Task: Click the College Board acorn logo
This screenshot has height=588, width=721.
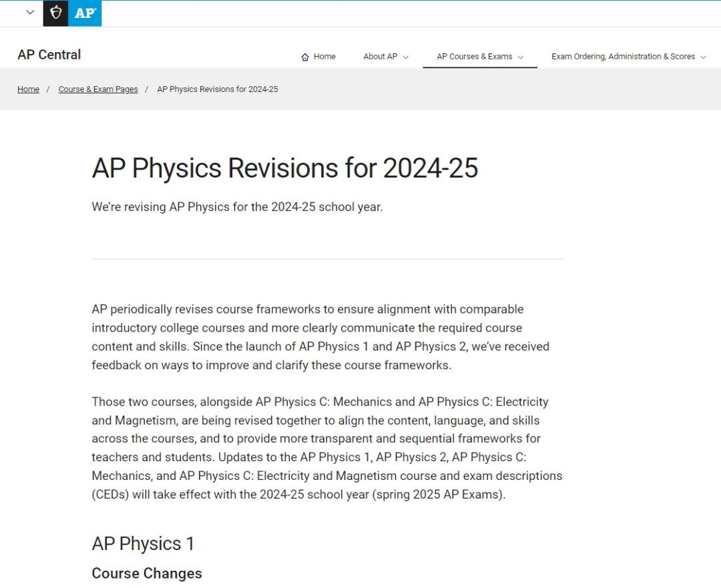Action: coord(55,13)
